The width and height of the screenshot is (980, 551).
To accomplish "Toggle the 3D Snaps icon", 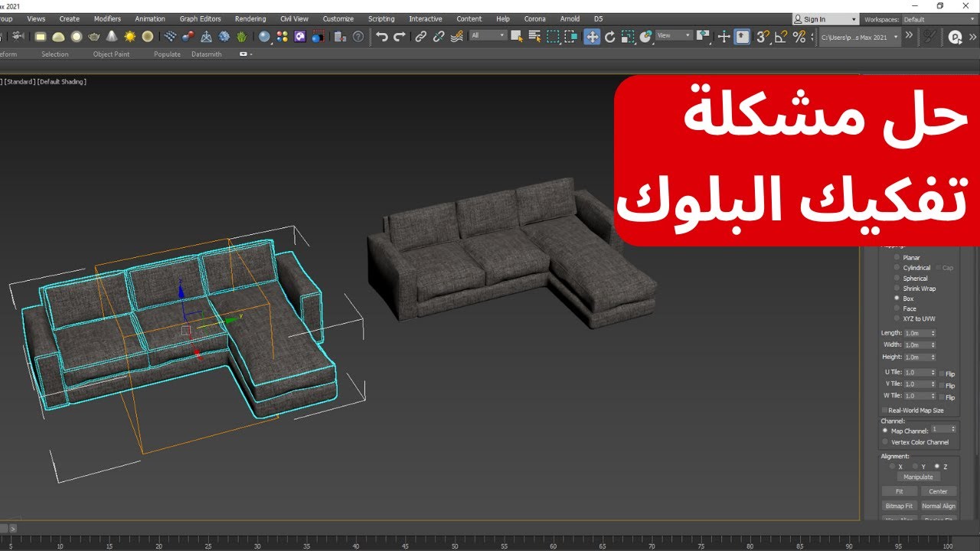I will (763, 36).
